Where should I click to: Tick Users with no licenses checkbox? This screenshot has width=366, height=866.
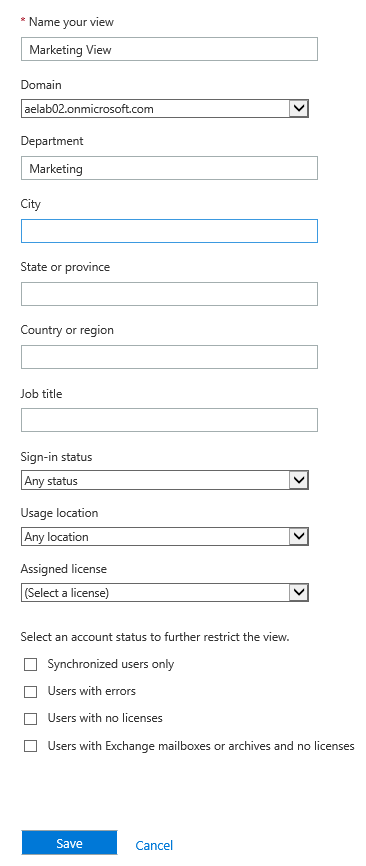tap(30, 719)
